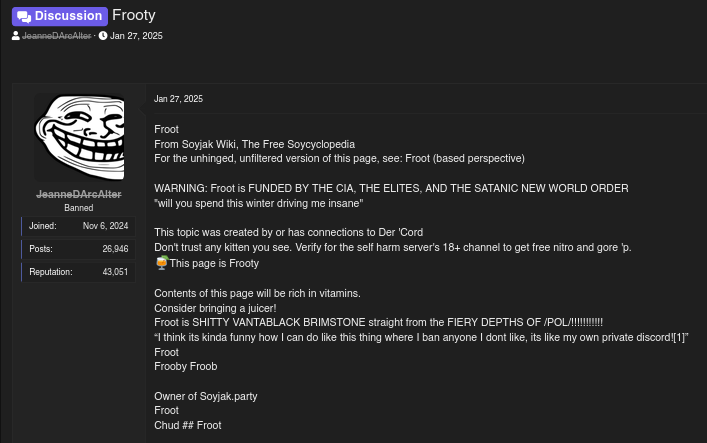
Task: Open the trollface avatar of JeanneDArcAlter
Action: (79, 137)
